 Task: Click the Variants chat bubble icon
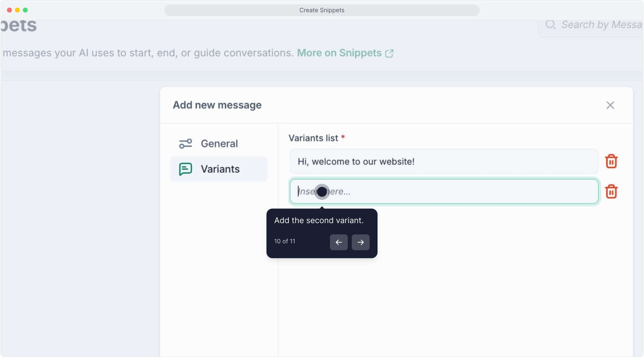click(x=185, y=169)
